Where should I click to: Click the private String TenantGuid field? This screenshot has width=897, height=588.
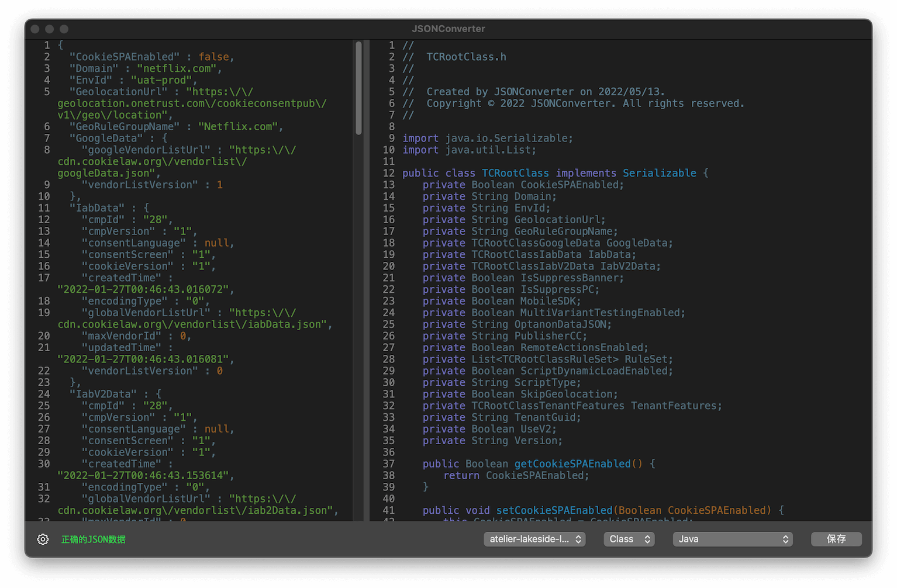(502, 417)
